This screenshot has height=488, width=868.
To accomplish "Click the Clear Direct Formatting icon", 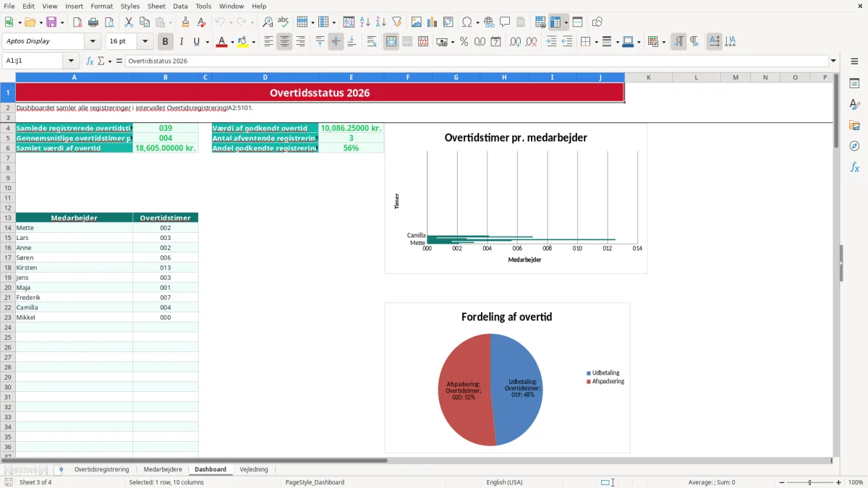I will click(x=201, y=22).
